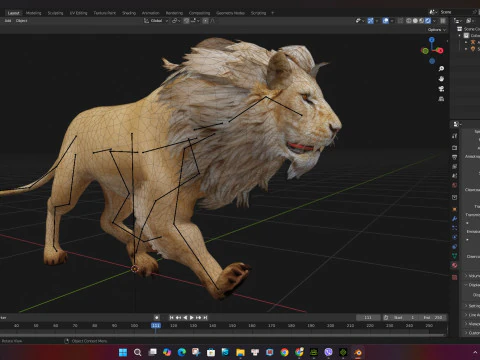Open the Output properties tab
480x360 pixels.
[455, 157]
